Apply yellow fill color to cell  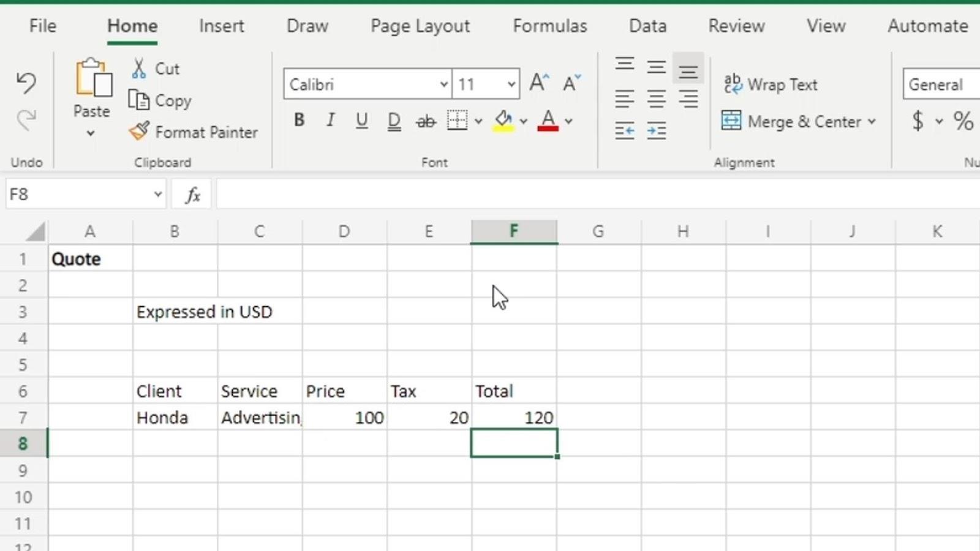503,121
